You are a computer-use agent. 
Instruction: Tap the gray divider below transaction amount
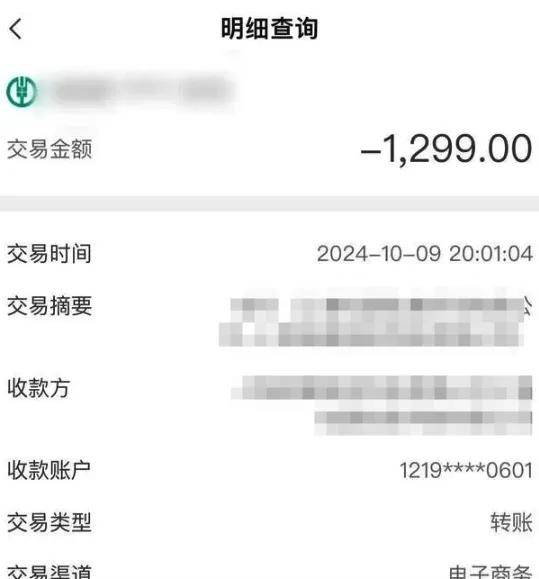coord(270,203)
